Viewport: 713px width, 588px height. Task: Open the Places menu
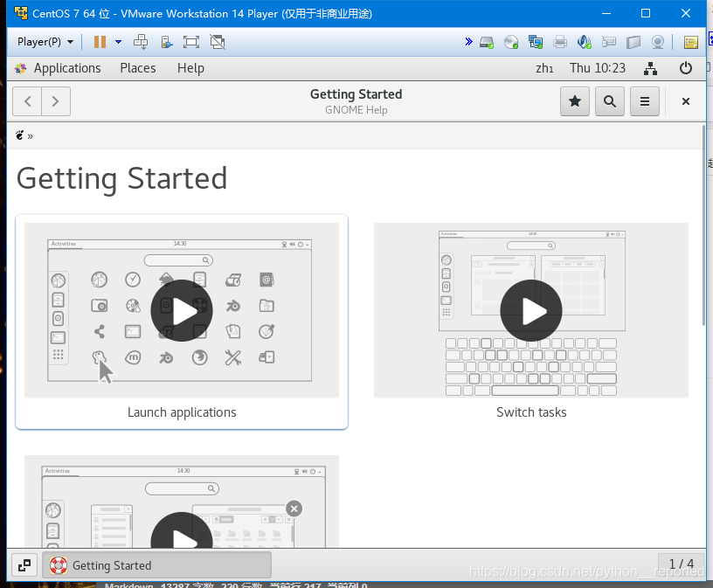[138, 68]
